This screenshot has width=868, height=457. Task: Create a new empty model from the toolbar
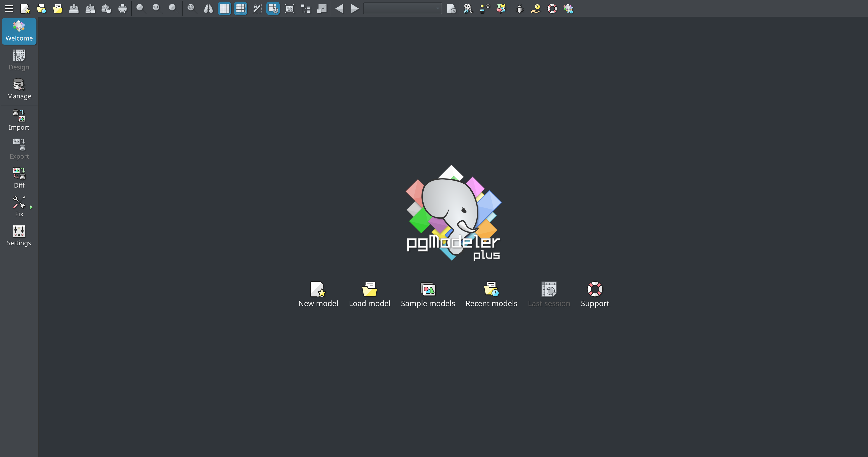click(25, 8)
